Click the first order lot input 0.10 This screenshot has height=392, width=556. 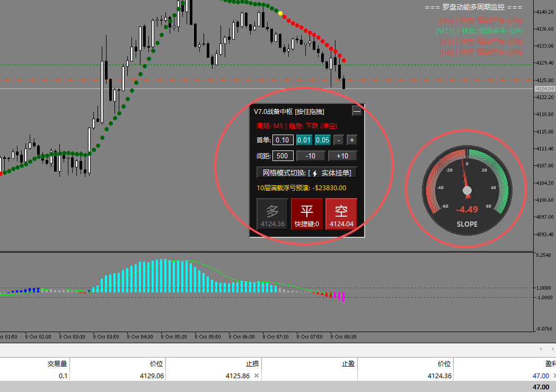click(283, 140)
